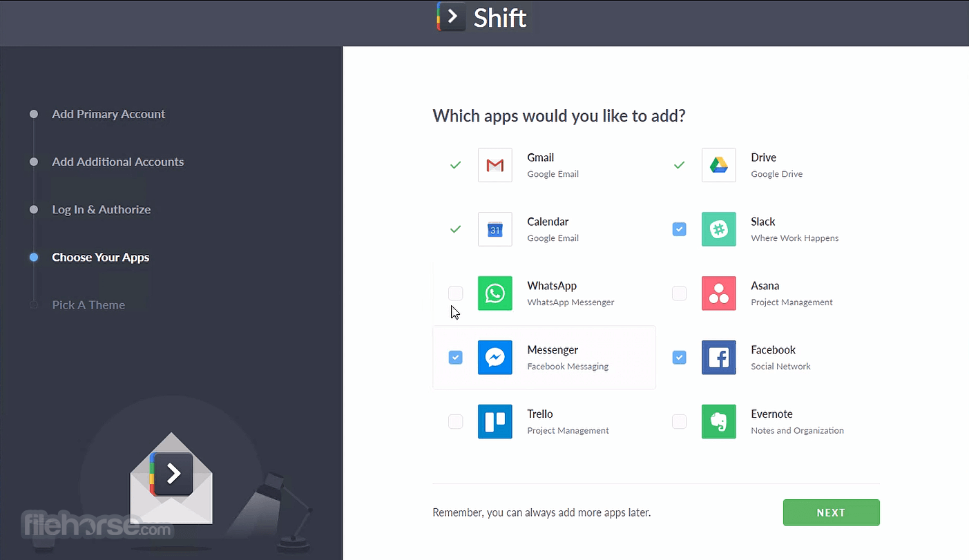Click the Gmail app icon
Image resolution: width=969 pixels, height=560 pixels.
(495, 165)
